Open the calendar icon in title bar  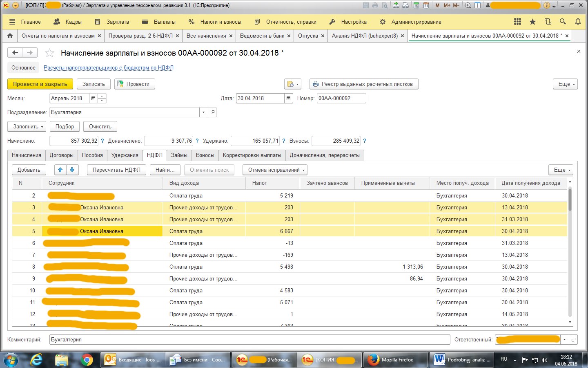[426, 5]
